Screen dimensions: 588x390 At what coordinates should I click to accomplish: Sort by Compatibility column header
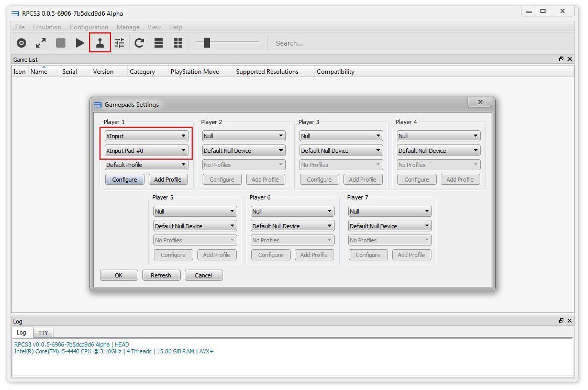coord(336,72)
